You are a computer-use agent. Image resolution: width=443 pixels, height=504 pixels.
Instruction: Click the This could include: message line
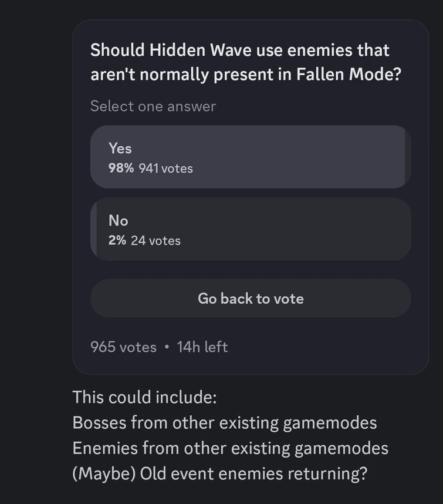144,397
